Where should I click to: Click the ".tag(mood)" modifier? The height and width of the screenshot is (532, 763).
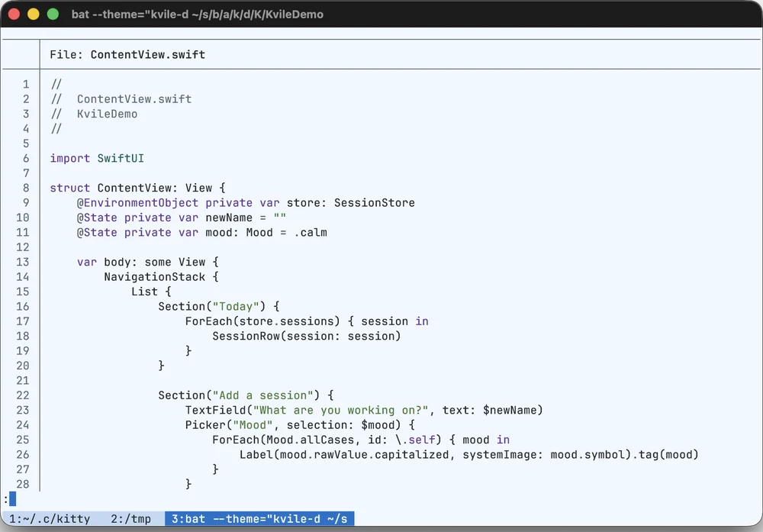pyautogui.click(x=665, y=454)
